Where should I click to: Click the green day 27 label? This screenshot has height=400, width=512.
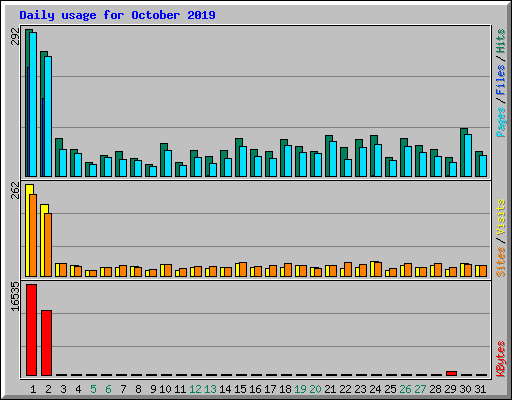[420, 389]
